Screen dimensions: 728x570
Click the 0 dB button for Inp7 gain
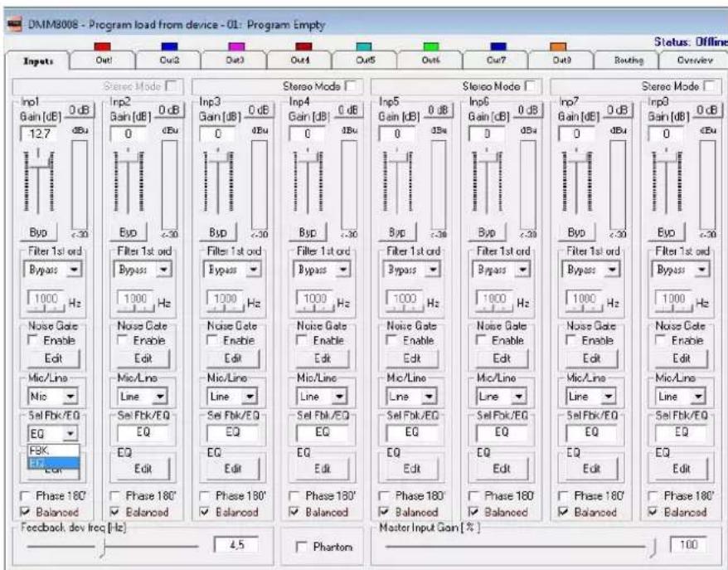click(618, 110)
